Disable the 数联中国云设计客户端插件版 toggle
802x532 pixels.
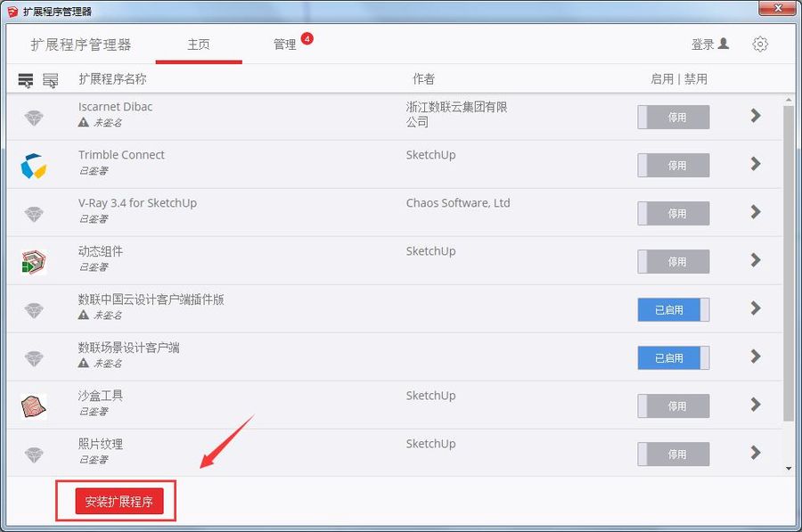(x=673, y=309)
